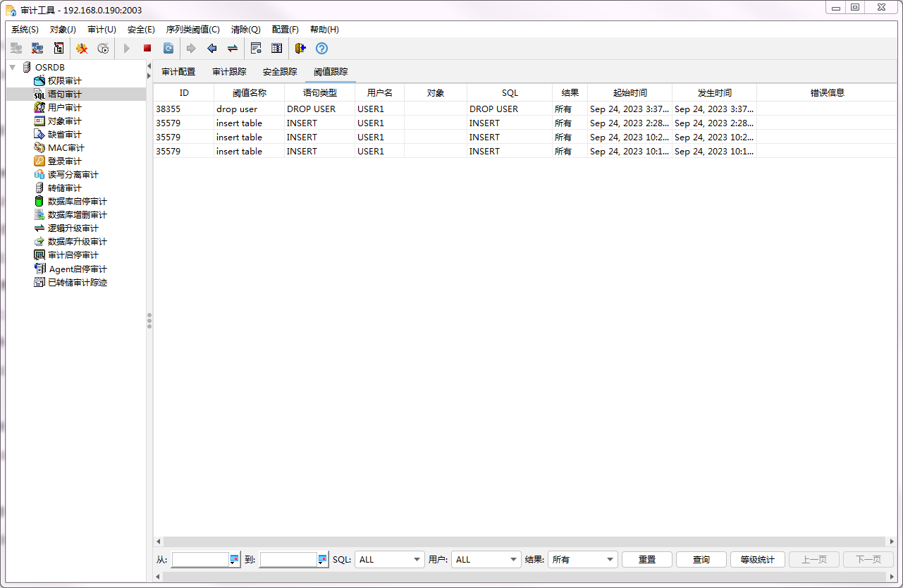The width and height of the screenshot is (903, 588).
Task: Click the table grid toolbar icon
Action: [x=277, y=49]
